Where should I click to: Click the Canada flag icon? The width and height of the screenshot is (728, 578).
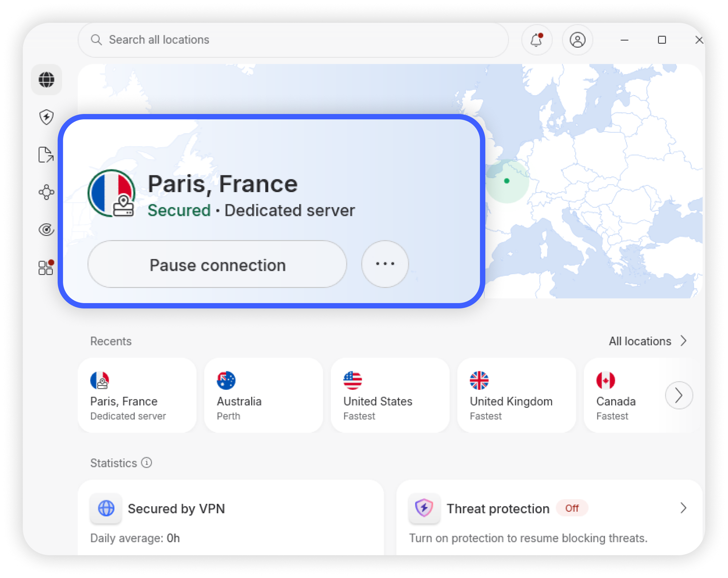[x=605, y=381]
